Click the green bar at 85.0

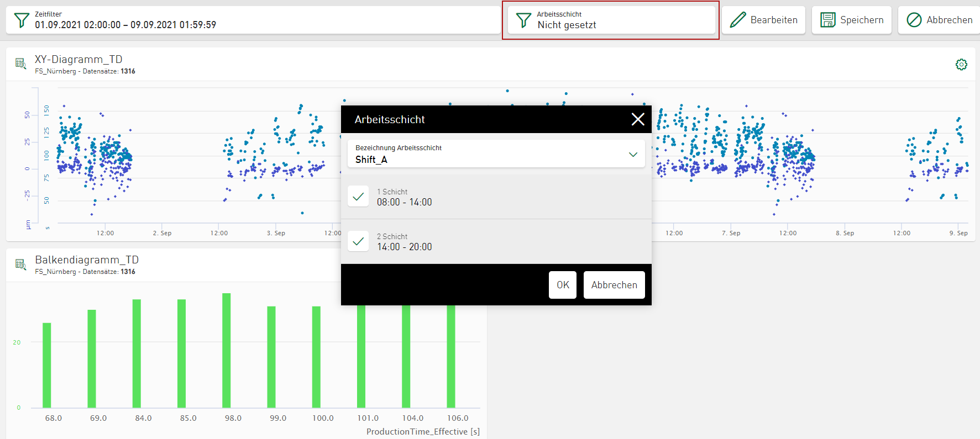click(x=181, y=354)
